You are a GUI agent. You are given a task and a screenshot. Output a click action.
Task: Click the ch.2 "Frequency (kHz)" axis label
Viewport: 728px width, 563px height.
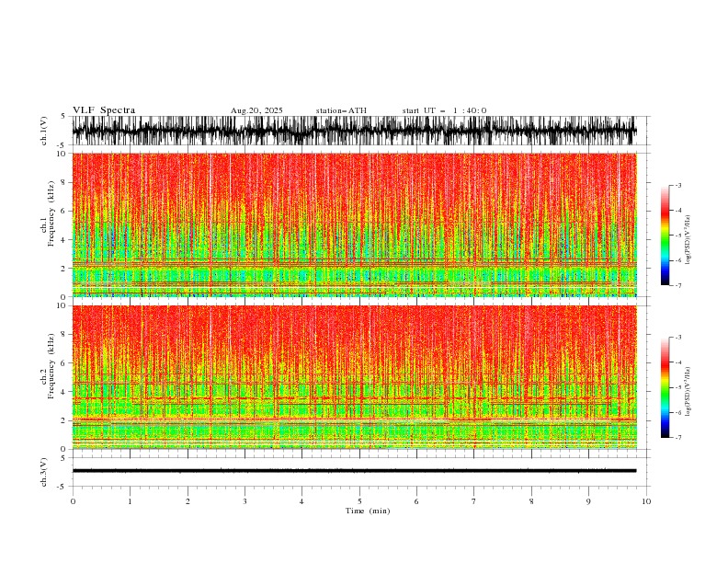pyautogui.click(x=51, y=366)
